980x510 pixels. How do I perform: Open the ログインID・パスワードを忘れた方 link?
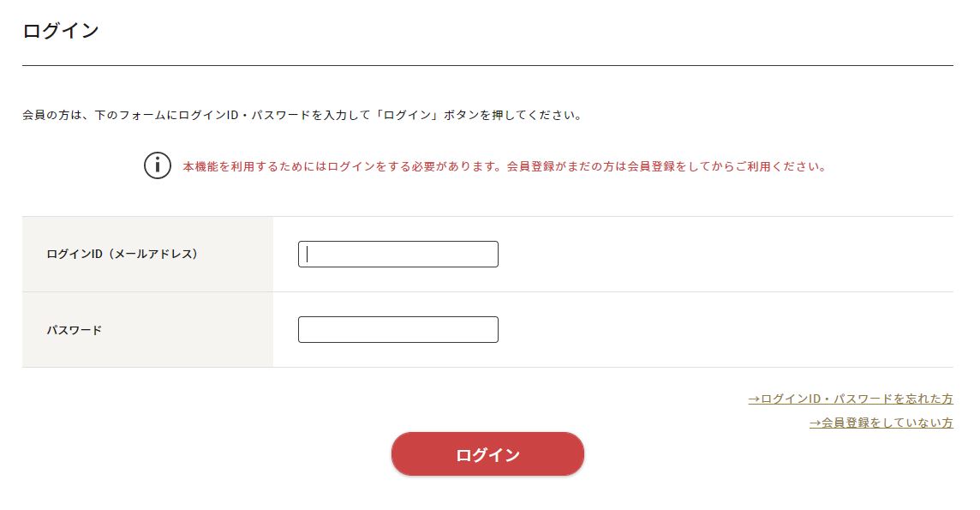(851, 399)
